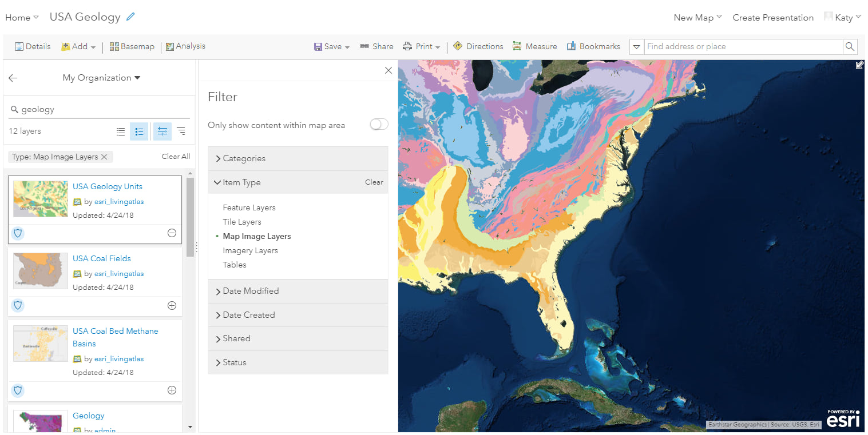Add USA Coal Fields layer to the map
The height and width of the screenshot is (435, 868).
(x=172, y=305)
